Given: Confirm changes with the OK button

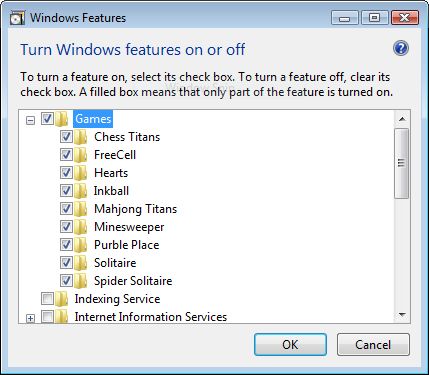Looking at the screenshot, I should tap(290, 345).
